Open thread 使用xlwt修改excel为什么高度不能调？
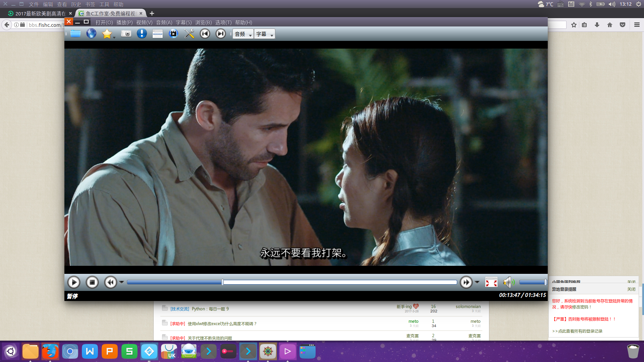 [222, 324]
